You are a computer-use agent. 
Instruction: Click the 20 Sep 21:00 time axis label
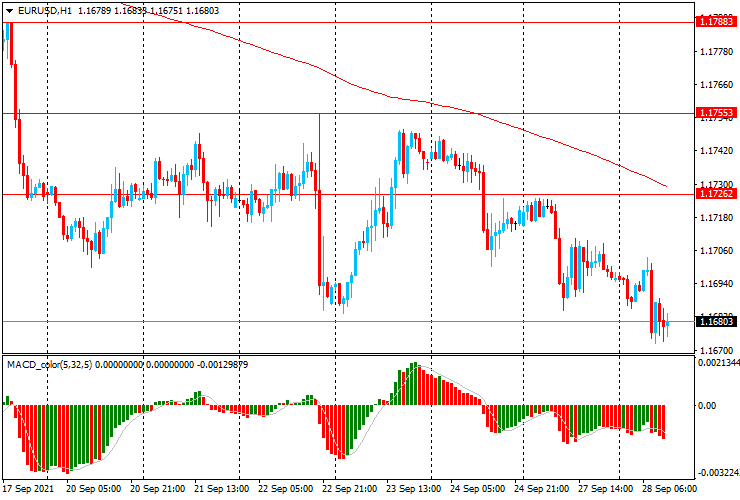(x=158, y=488)
